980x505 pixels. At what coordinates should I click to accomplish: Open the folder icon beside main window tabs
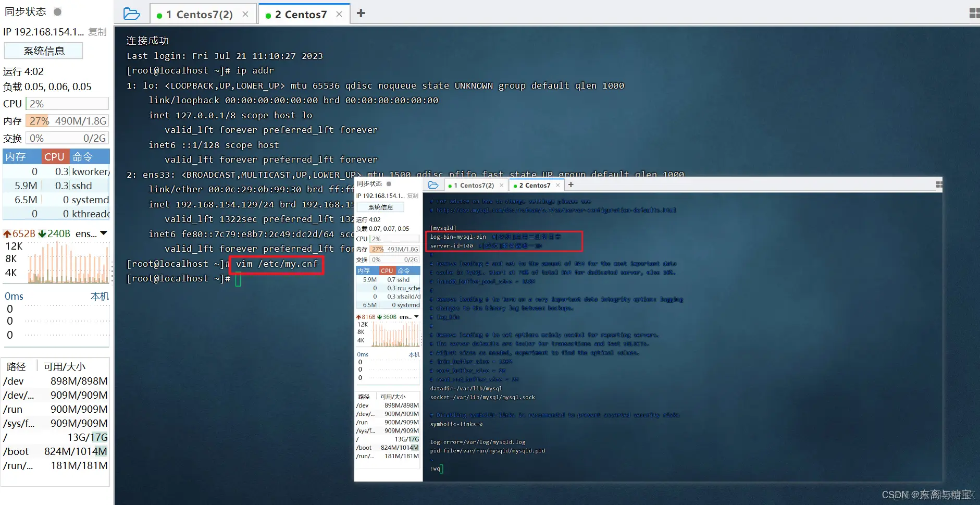tap(131, 14)
